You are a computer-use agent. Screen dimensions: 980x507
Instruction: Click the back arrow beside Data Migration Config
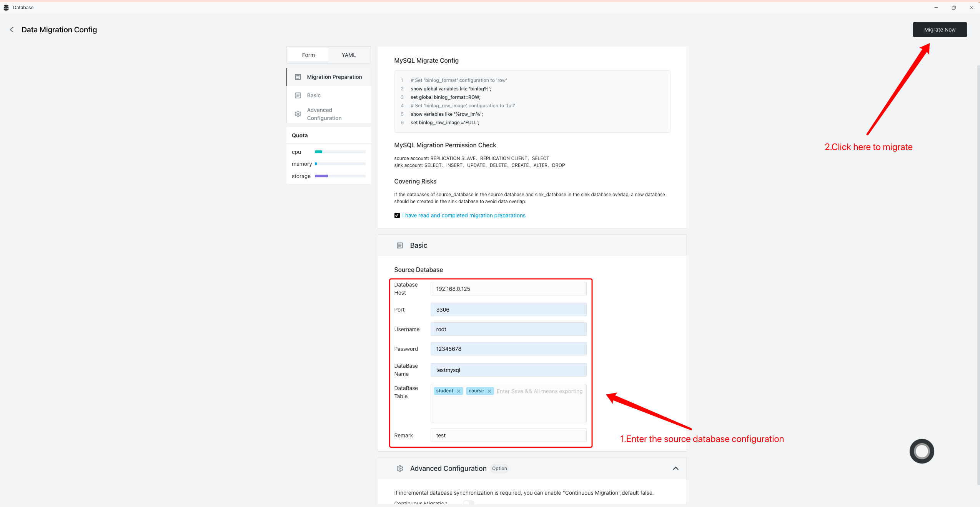[12, 30]
